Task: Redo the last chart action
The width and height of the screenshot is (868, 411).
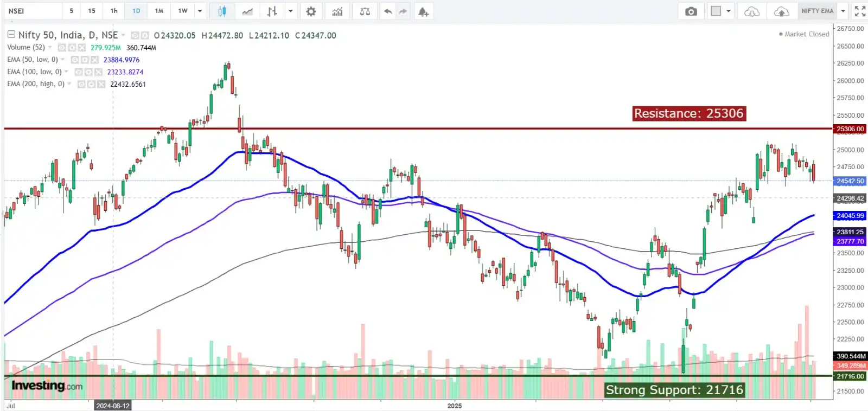Action: click(403, 11)
